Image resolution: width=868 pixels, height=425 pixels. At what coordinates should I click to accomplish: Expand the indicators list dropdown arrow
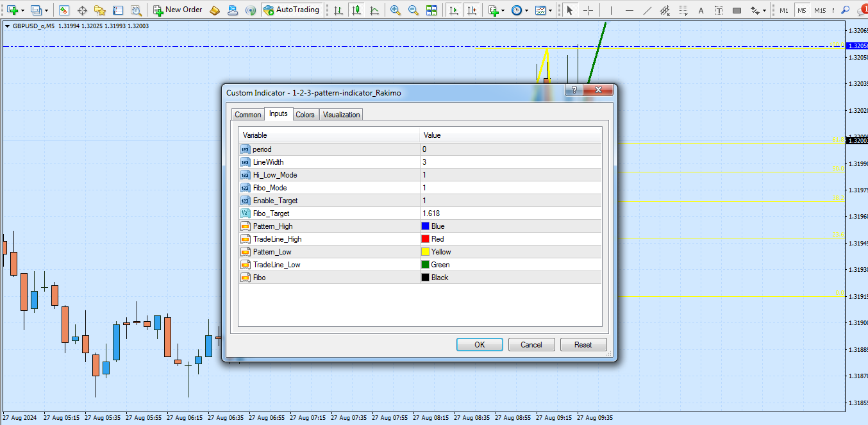504,11
